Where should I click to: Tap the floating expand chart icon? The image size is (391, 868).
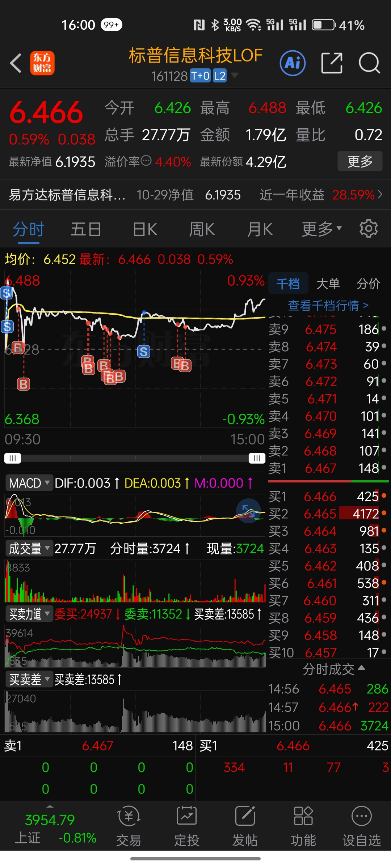(x=248, y=511)
